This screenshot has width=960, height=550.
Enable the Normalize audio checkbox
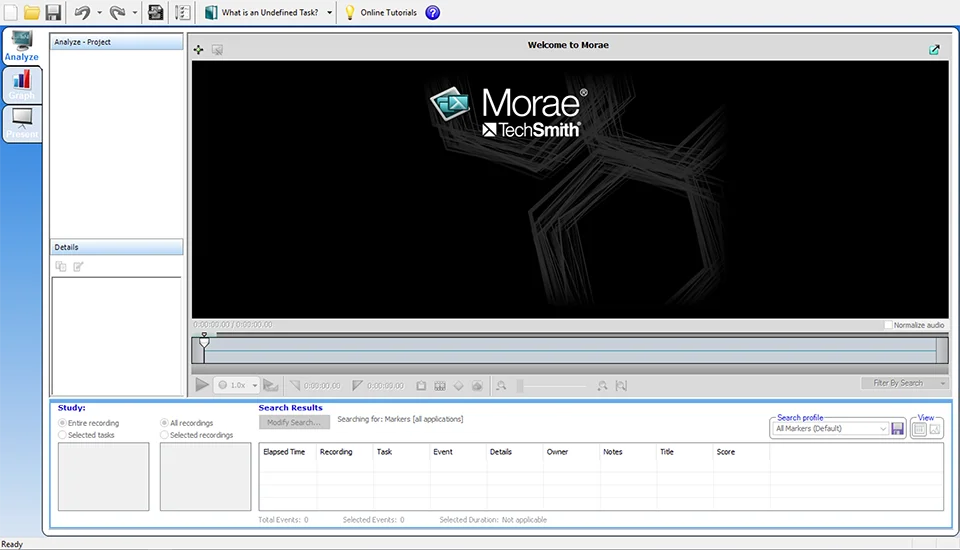889,325
